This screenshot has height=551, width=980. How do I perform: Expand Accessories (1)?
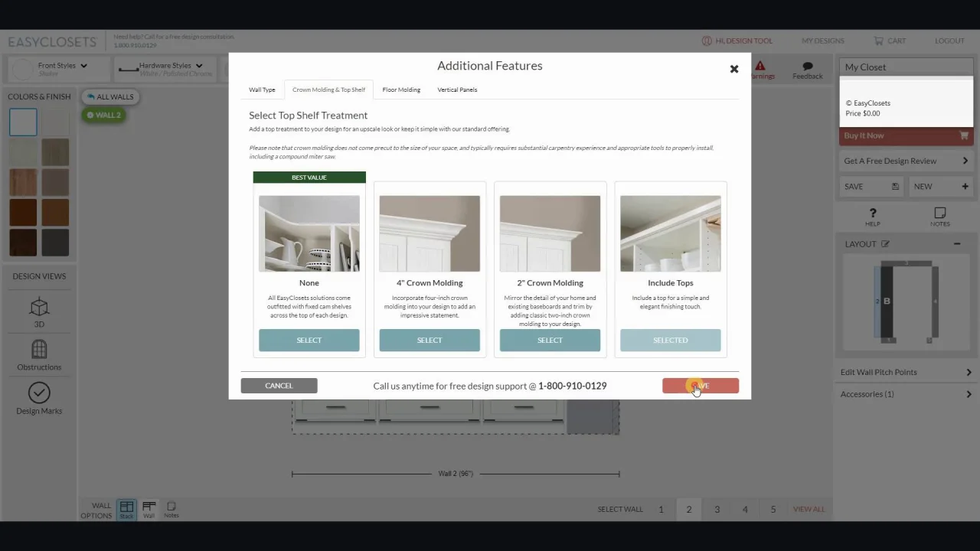click(906, 395)
